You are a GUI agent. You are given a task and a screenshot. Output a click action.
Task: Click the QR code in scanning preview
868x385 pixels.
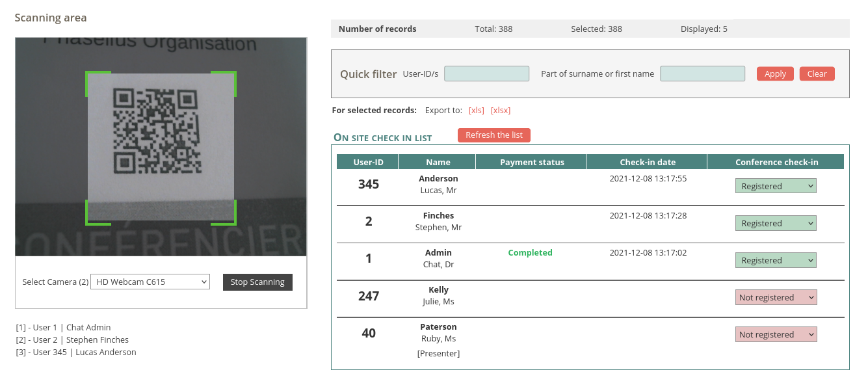tap(155, 130)
